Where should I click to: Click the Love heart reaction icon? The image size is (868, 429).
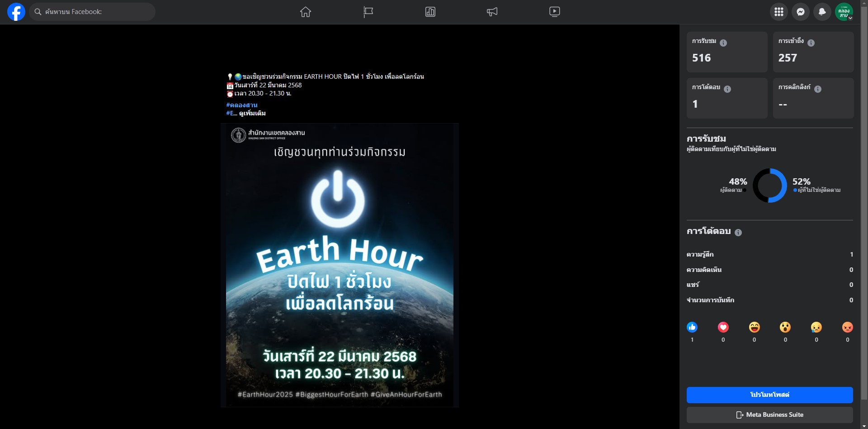[723, 327]
